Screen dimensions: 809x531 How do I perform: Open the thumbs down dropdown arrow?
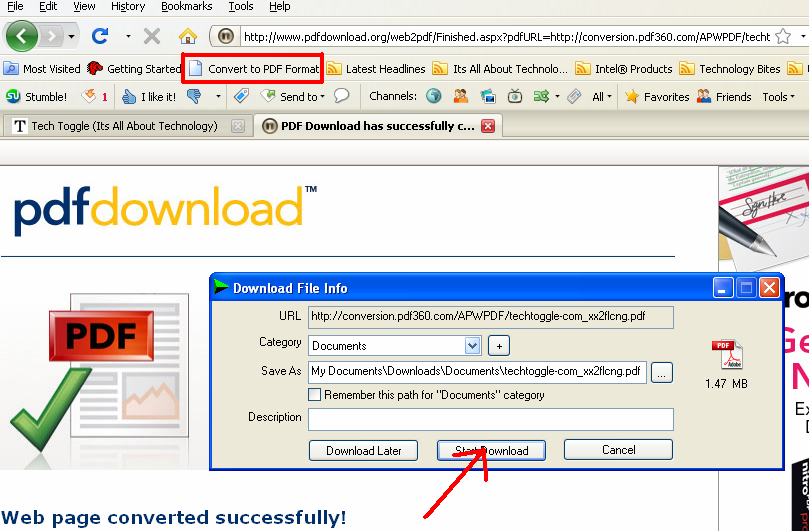point(218,96)
